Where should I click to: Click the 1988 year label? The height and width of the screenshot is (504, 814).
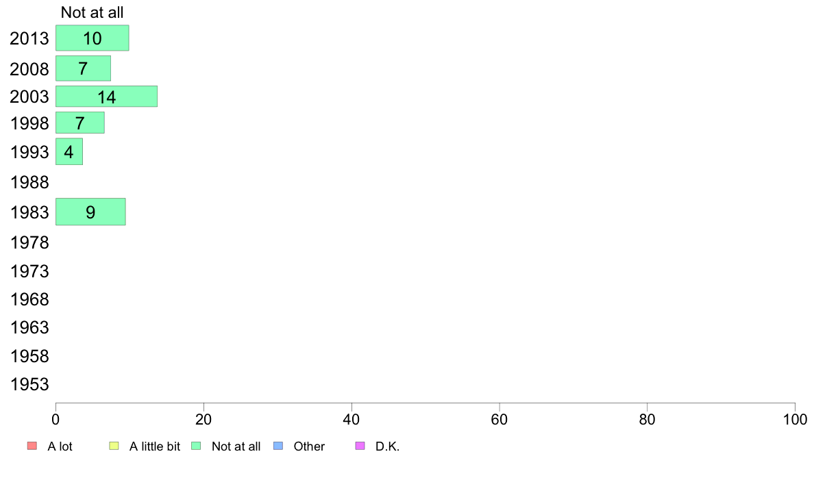pyautogui.click(x=29, y=182)
